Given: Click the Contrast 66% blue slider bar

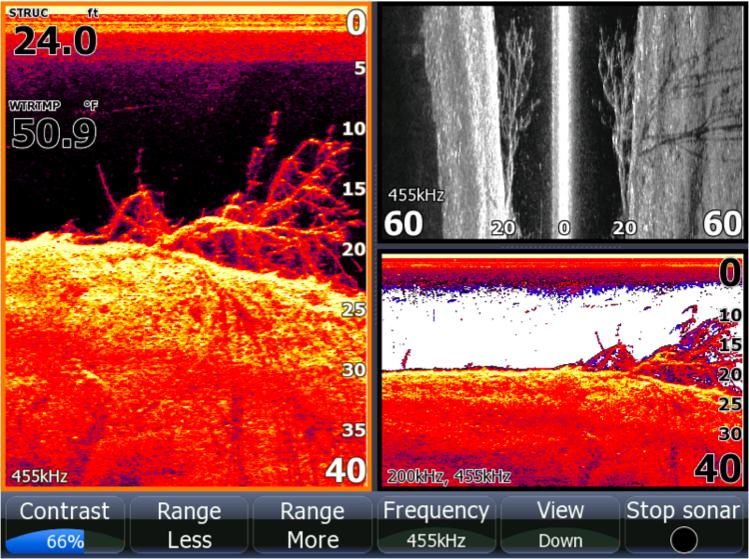Looking at the screenshot, I should click(64, 540).
